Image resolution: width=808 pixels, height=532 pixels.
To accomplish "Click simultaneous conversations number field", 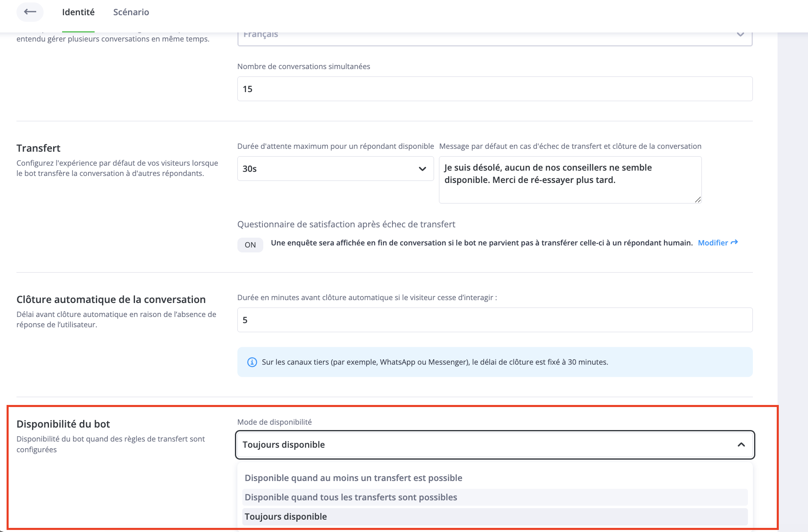I will 495,89.
